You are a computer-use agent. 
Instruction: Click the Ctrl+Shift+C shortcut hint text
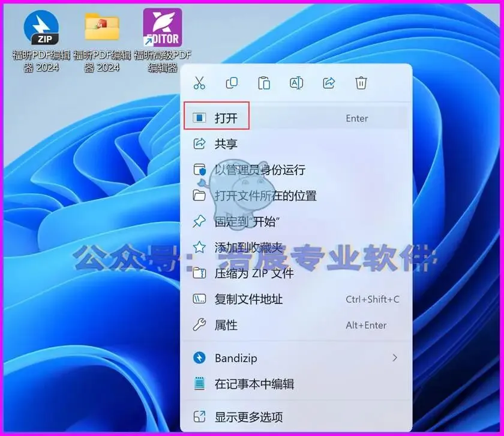click(x=372, y=299)
